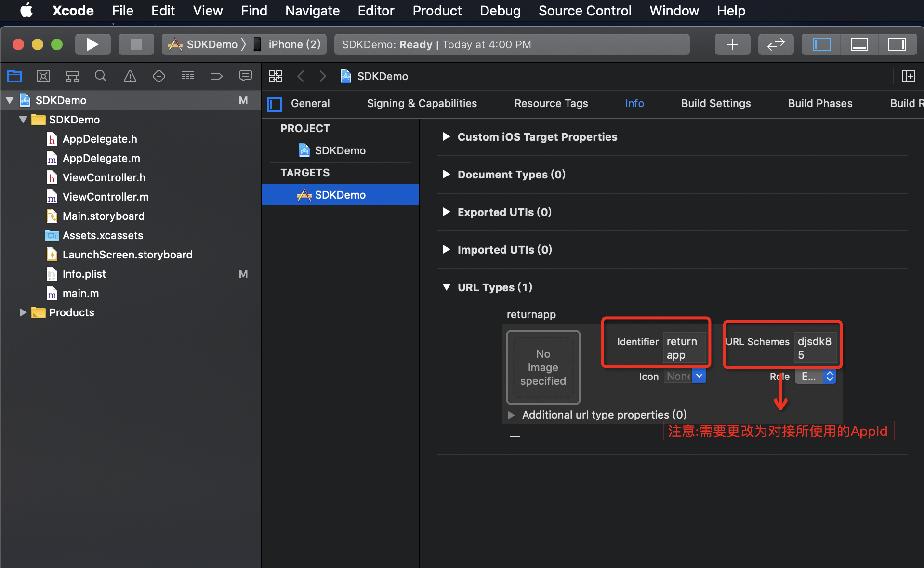Open the Test navigator
924x568 pixels.
[159, 76]
